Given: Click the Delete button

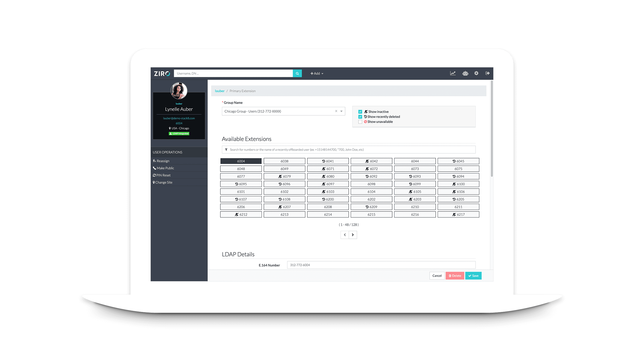Looking at the screenshot, I should coord(456,276).
